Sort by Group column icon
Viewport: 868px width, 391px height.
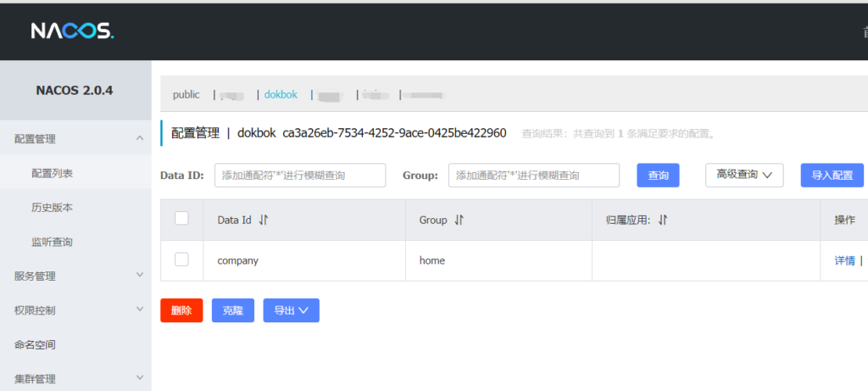pyautogui.click(x=459, y=220)
